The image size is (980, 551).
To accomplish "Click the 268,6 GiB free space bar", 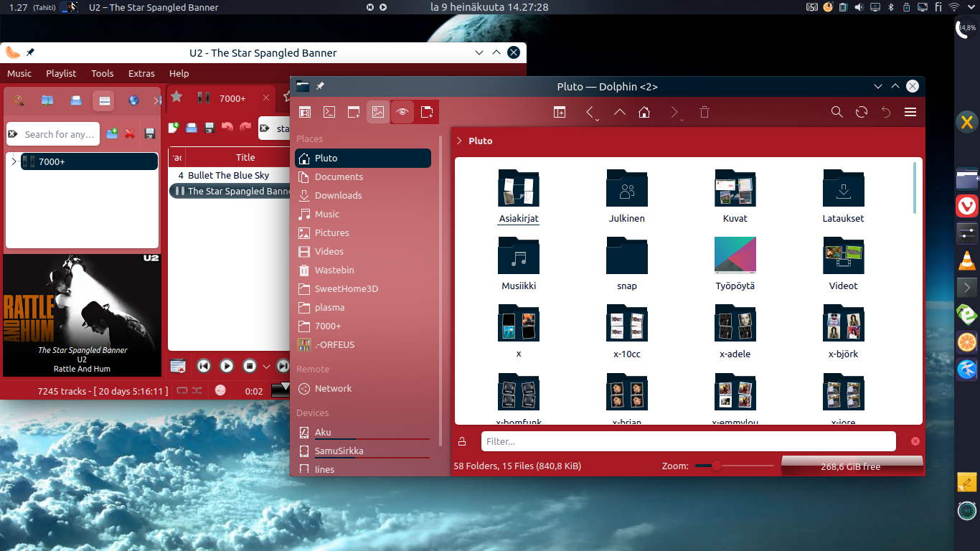I will click(851, 466).
